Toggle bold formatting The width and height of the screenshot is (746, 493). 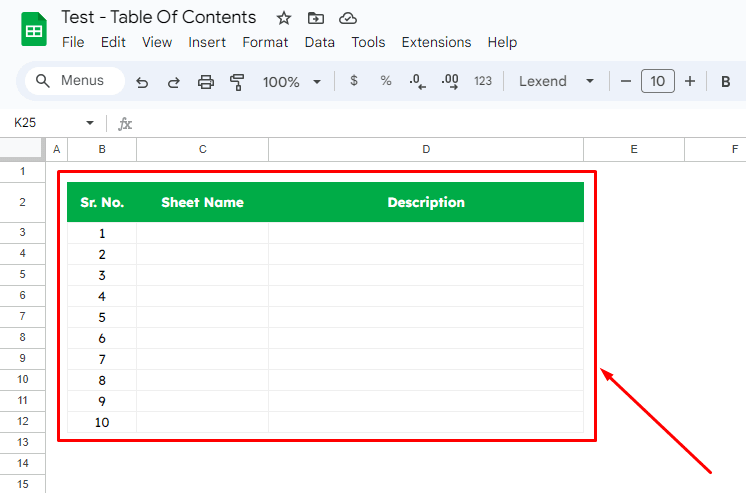pos(726,81)
